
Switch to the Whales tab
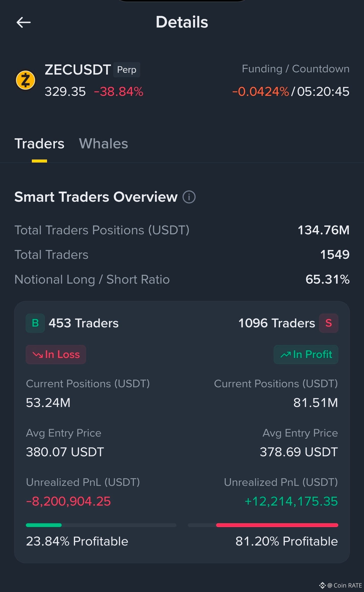point(103,144)
